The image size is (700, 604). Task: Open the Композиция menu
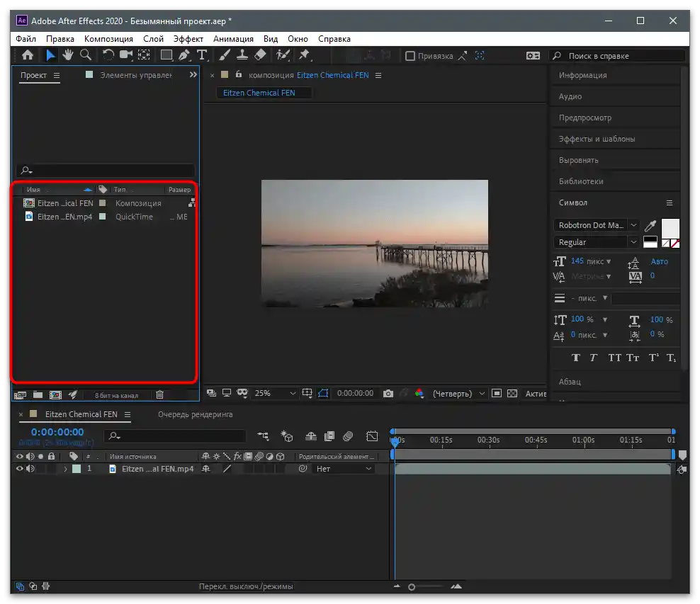pyautogui.click(x=108, y=39)
